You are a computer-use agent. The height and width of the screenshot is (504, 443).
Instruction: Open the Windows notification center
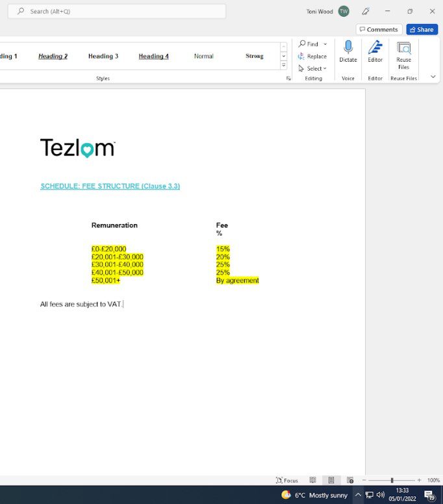(429, 495)
